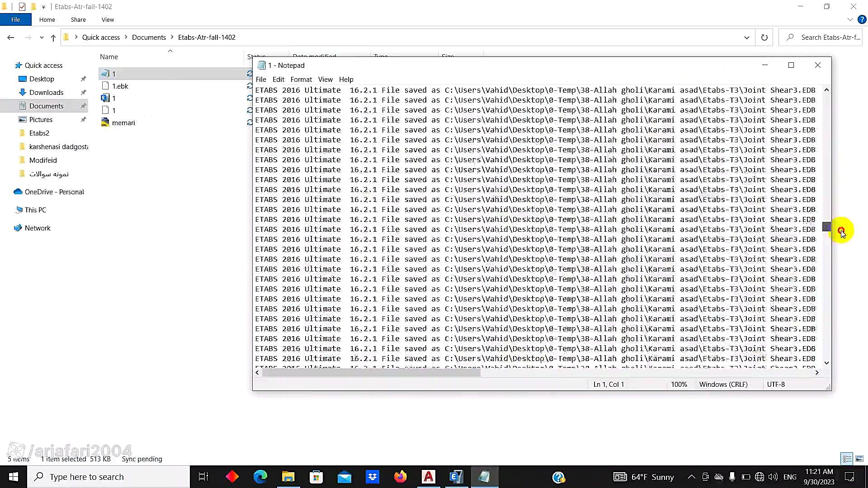Viewport: 868px width, 488px height.
Task: Select the 1.ebk file
Action: click(x=120, y=86)
